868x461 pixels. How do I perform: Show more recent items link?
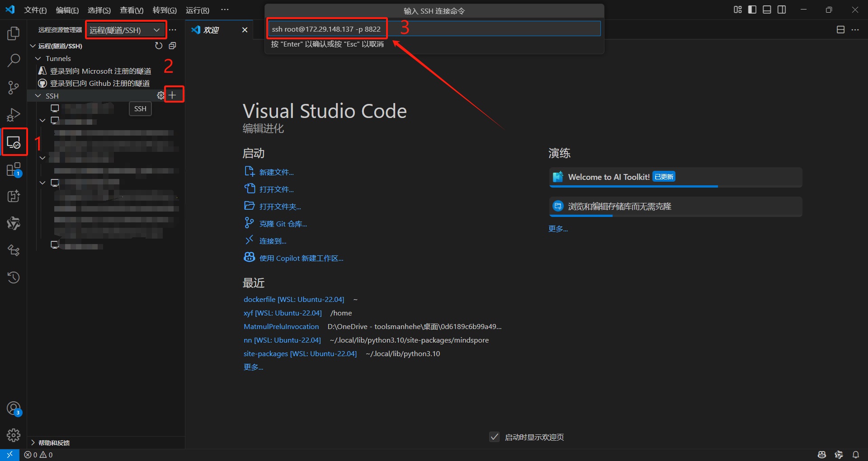(x=253, y=367)
